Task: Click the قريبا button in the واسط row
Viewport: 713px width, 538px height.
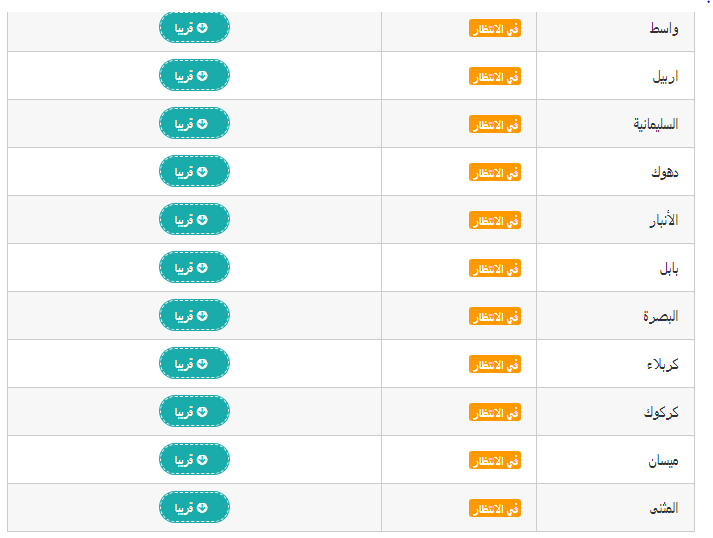Action: click(x=194, y=28)
